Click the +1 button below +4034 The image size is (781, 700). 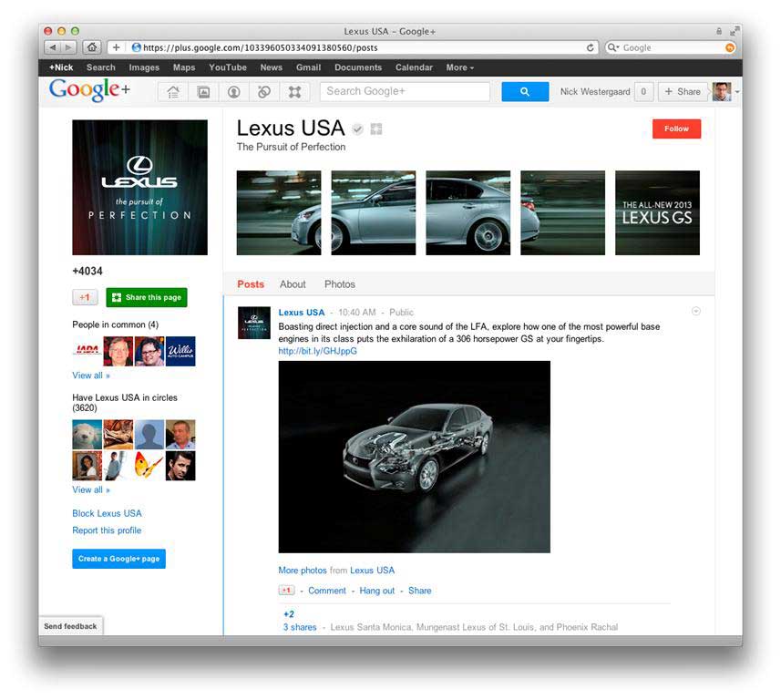point(85,297)
